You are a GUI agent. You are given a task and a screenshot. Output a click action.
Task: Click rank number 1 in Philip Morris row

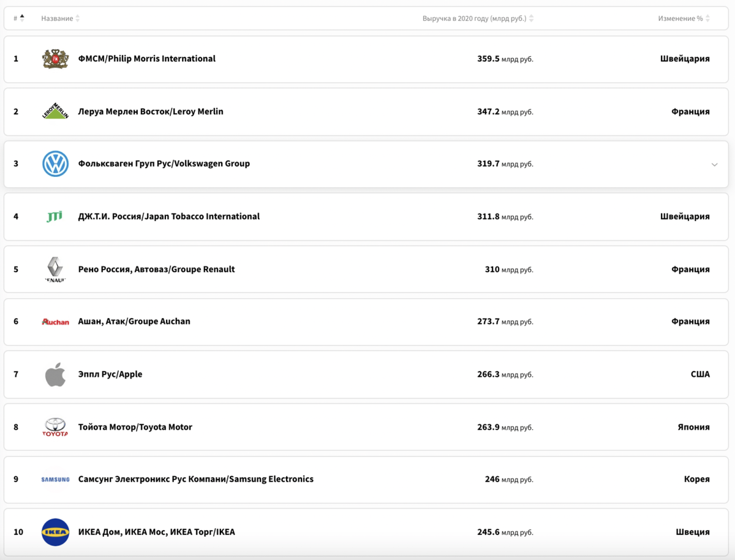tap(16, 59)
